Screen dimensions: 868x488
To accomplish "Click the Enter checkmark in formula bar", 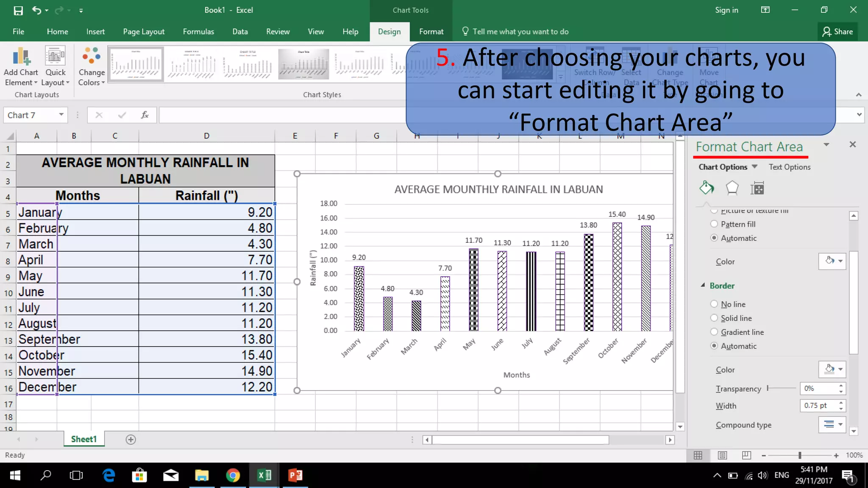I will point(122,115).
